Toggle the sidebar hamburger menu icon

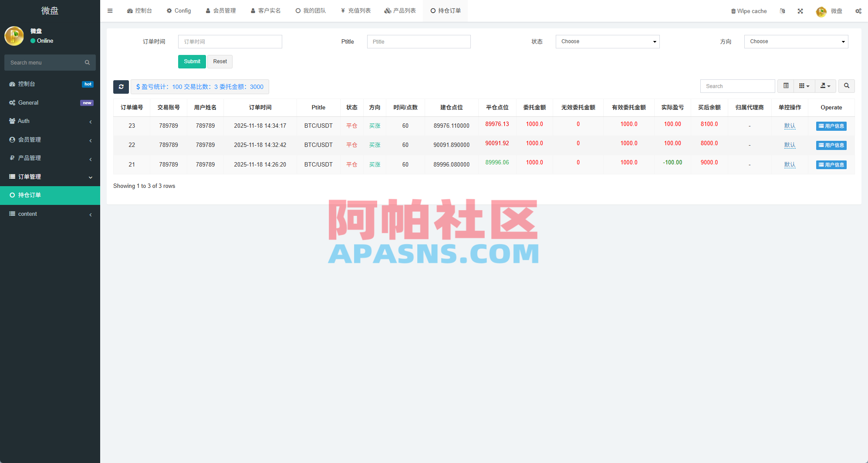coord(110,11)
